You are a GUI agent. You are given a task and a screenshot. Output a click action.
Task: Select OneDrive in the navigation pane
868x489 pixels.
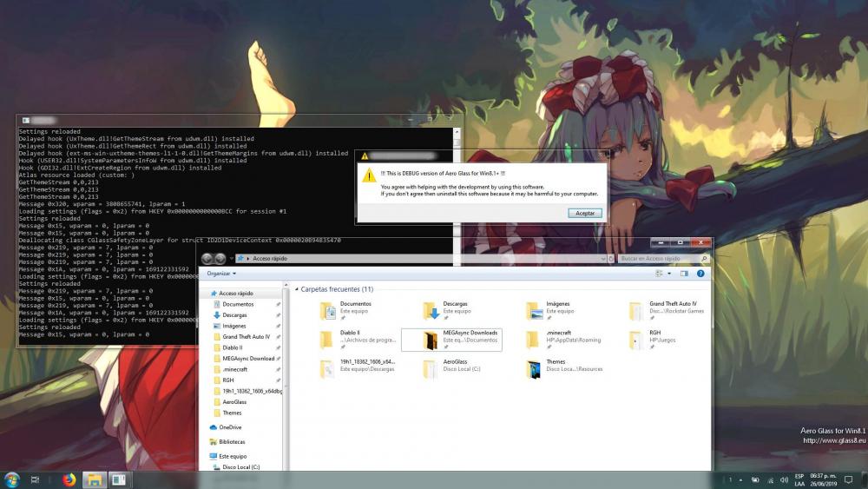coord(230,427)
